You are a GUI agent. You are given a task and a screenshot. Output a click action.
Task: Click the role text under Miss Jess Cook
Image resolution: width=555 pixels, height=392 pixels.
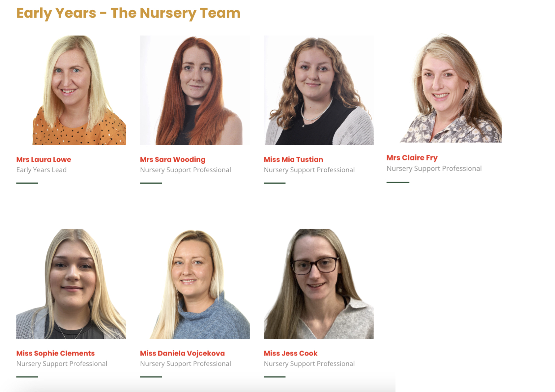tap(309, 364)
